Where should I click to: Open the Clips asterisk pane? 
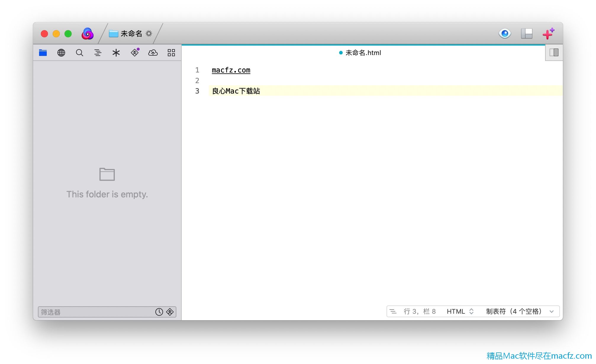coord(116,53)
